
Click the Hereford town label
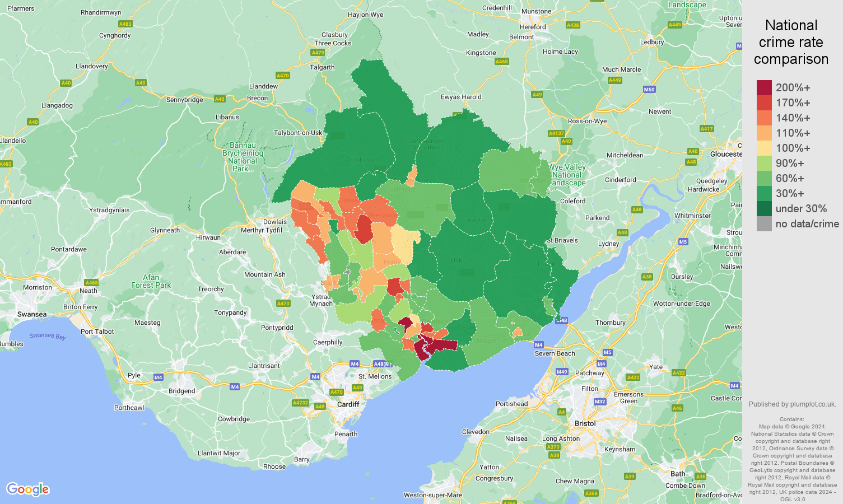(x=533, y=27)
